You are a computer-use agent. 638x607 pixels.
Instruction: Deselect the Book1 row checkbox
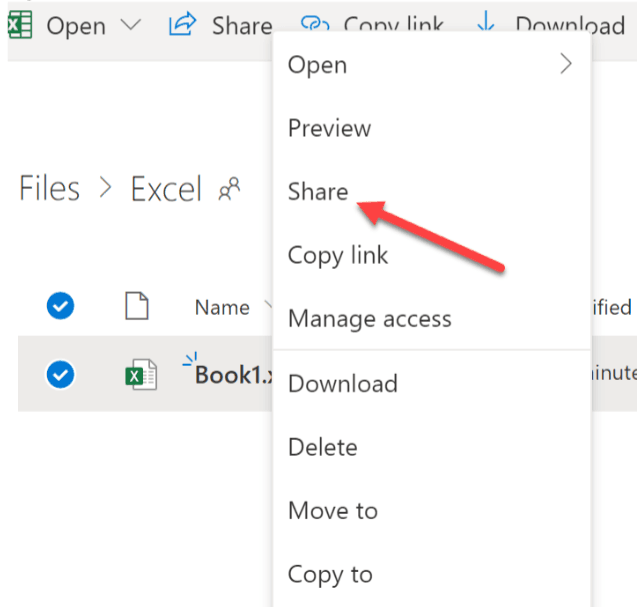[x=61, y=374]
